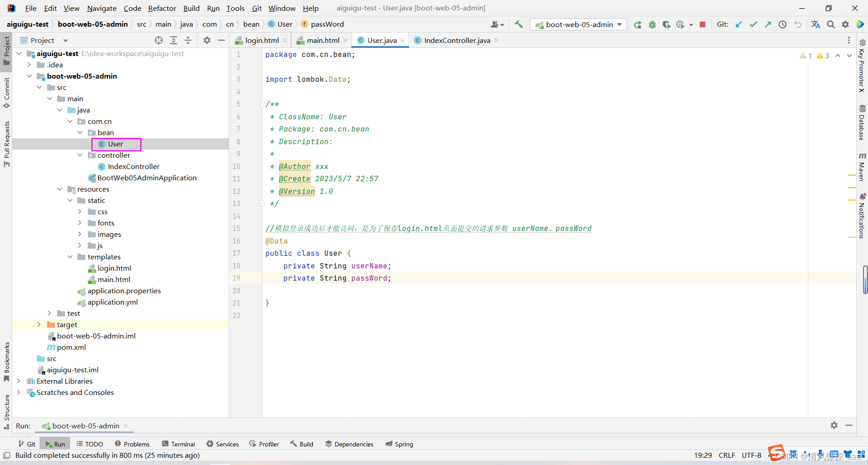Collapse all nodes in Project panel
The image size is (868, 465).
[x=188, y=40]
